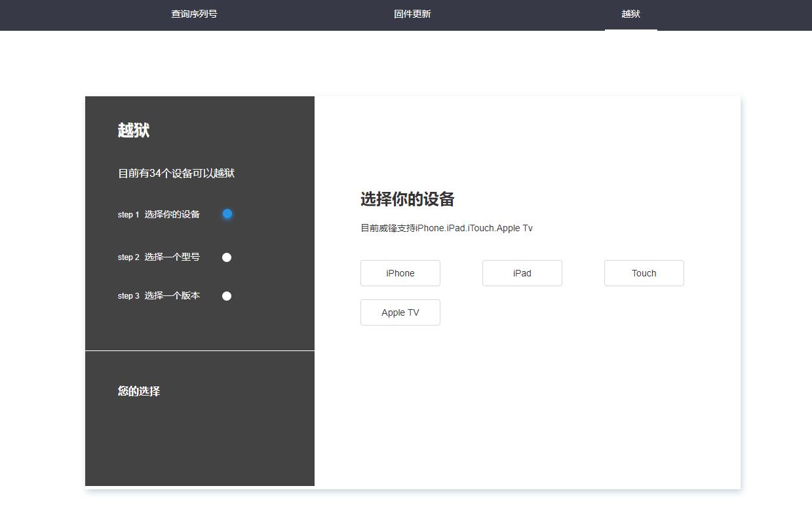Click the 您的选择 section heading
The image size is (812, 524).
[x=138, y=391]
